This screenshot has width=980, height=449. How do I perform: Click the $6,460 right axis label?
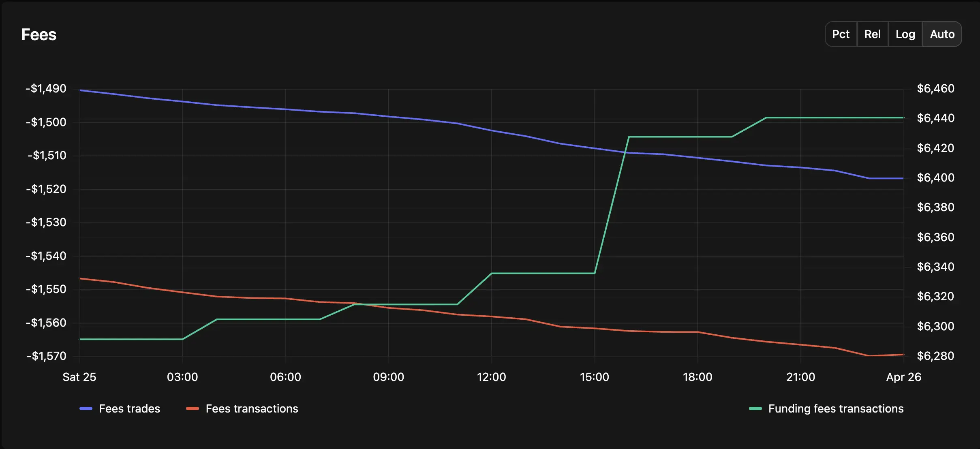click(x=936, y=88)
